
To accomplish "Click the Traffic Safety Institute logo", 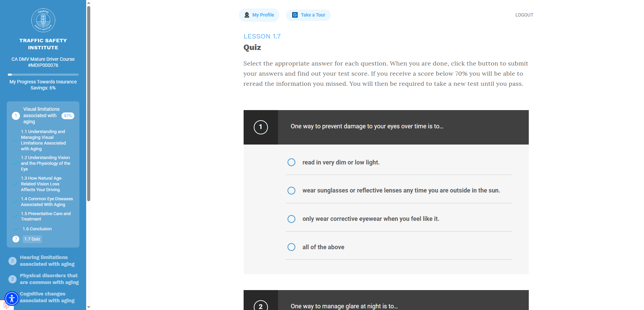I will point(43,20).
